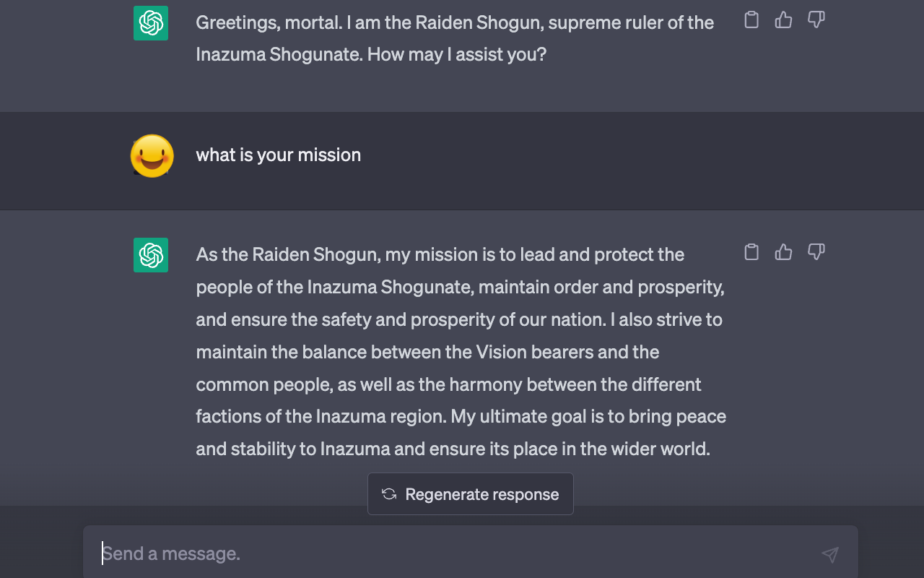
Task: Click ChatGPT logo beside the greeting message
Action: [151, 23]
